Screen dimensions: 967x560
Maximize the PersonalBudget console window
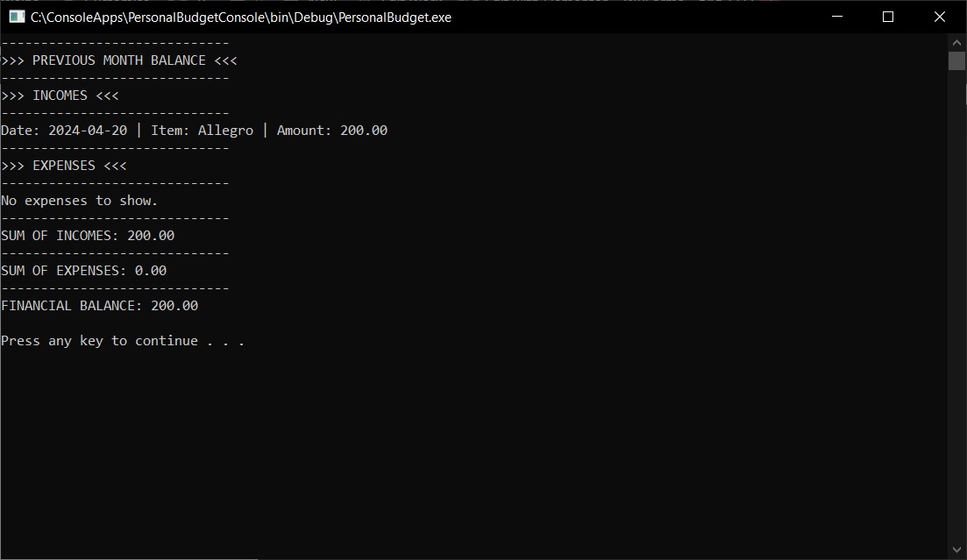pyautogui.click(x=887, y=17)
